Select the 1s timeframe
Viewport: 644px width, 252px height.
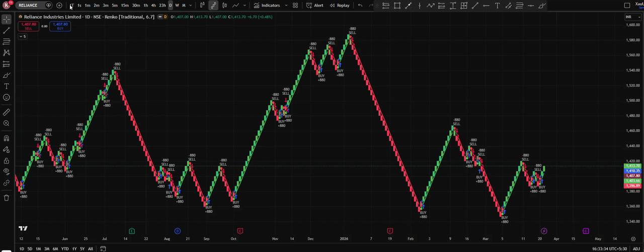click(79, 6)
